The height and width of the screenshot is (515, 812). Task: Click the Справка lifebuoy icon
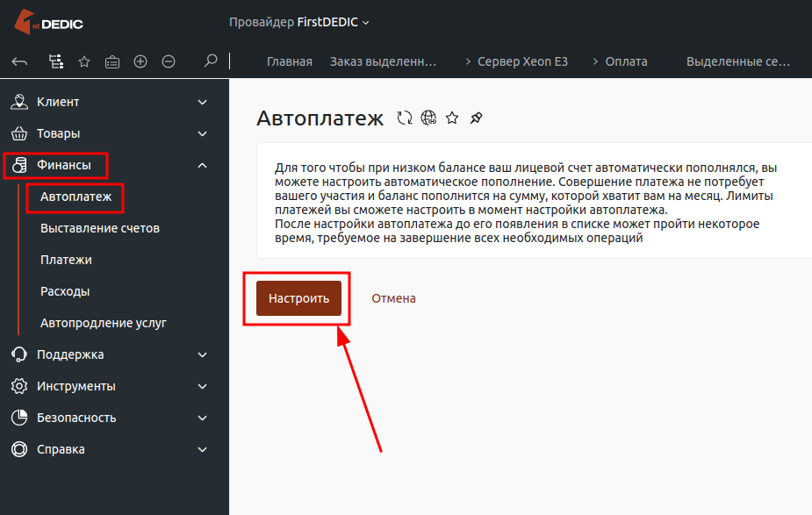point(19,449)
